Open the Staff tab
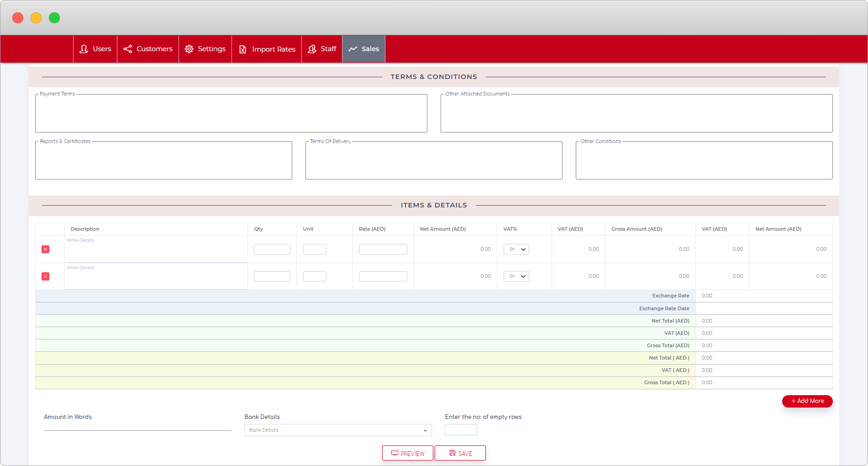The width and height of the screenshot is (868, 466). point(322,49)
